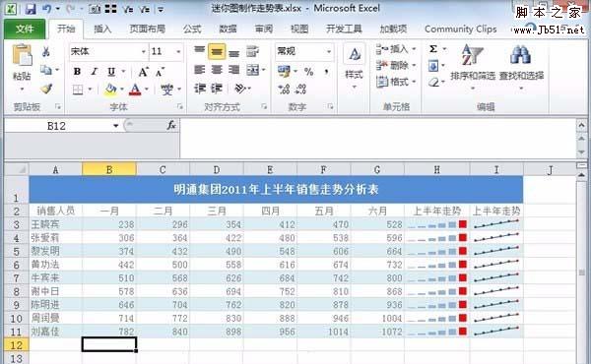Screen dimensions: 591x364
Task: Click the phonetic guide 变 icon
Action: pos(167,90)
